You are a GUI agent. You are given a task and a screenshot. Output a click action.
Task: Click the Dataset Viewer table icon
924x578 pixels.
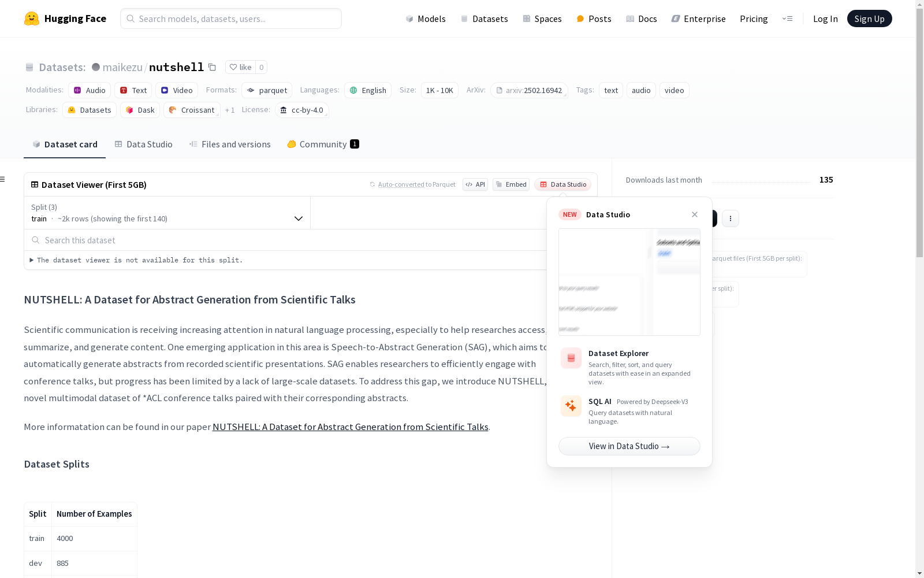35,184
